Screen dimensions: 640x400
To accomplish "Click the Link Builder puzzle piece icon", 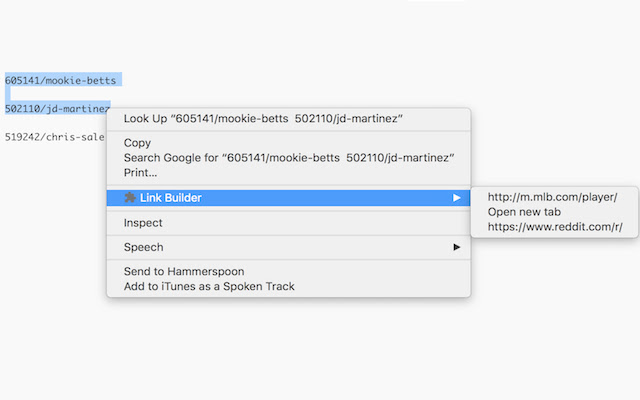I will pos(130,198).
